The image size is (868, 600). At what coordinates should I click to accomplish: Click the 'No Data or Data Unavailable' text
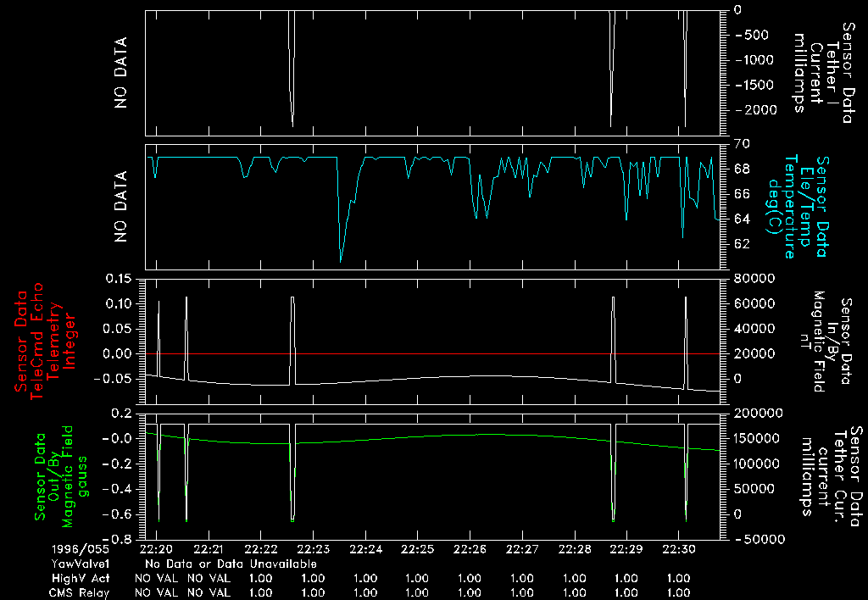click(231, 564)
